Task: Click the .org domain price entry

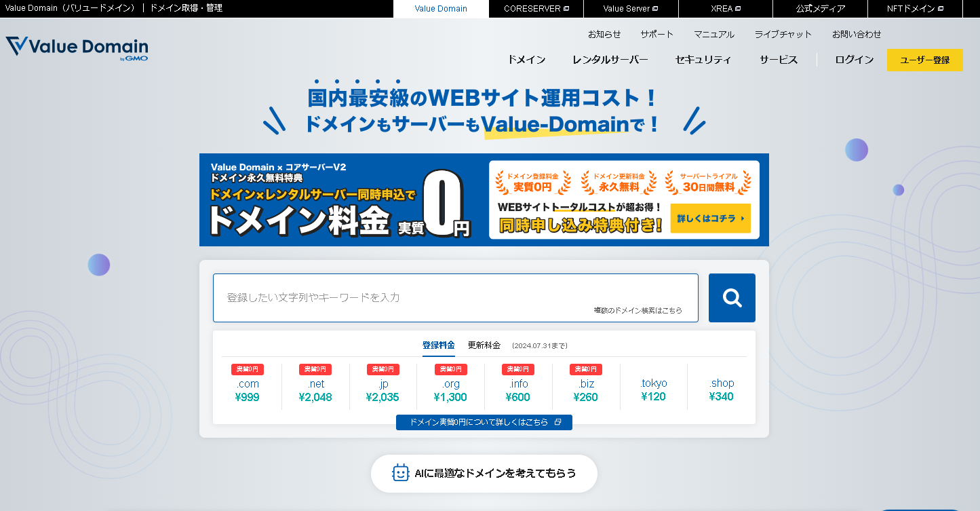Action: (450, 386)
